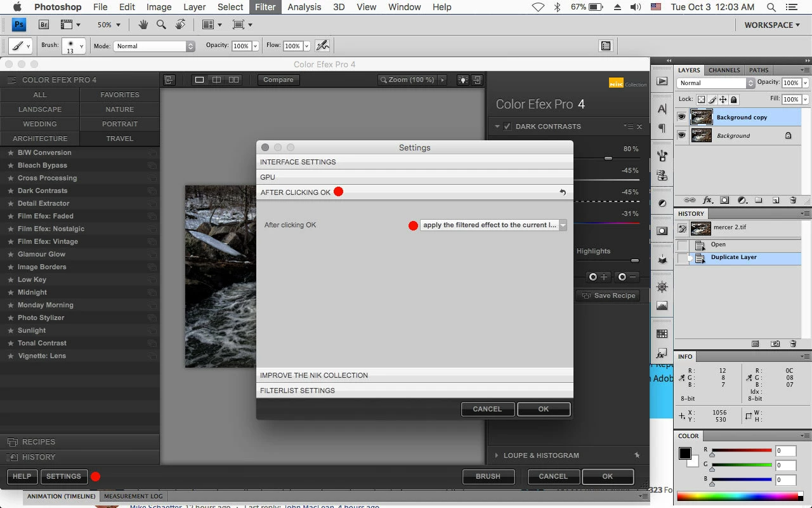The image size is (812, 508).
Task: Delete layer using Layers panel trash
Action: click(793, 200)
